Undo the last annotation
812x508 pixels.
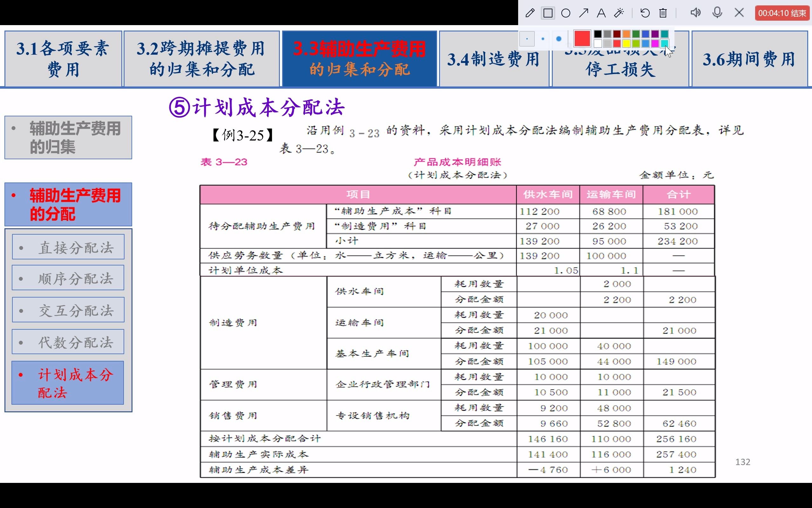645,13
